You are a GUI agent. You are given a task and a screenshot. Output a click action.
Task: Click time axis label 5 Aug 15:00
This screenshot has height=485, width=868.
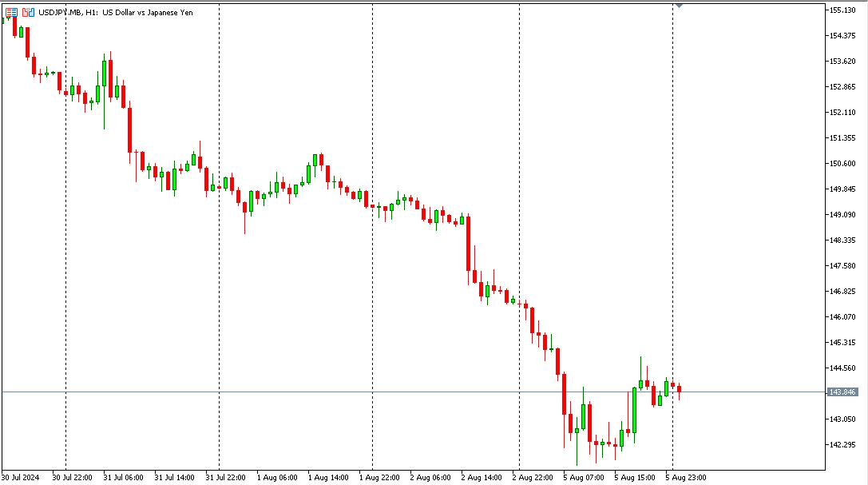pyautogui.click(x=635, y=477)
